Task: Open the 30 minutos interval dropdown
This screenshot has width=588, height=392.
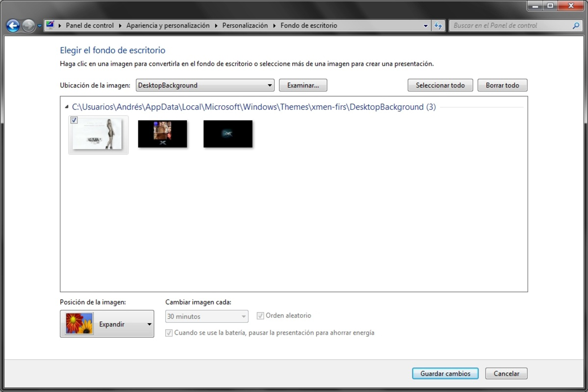Action: 206,317
